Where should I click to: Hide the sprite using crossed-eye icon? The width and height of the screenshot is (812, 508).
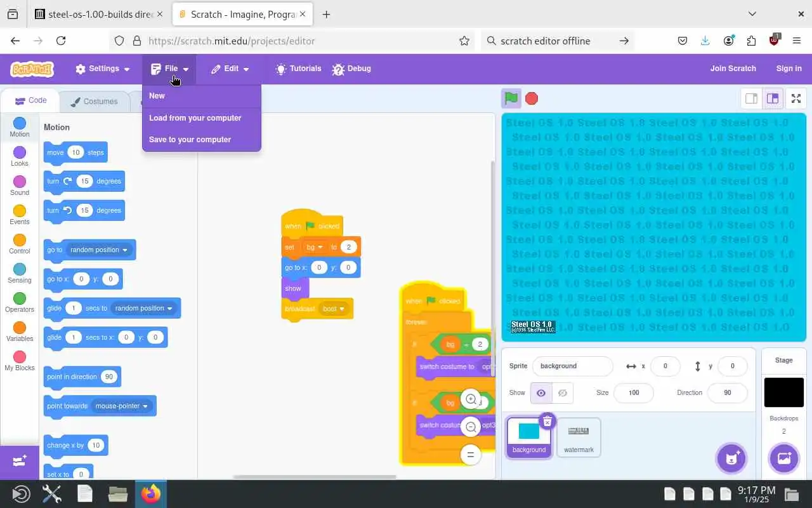tap(563, 393)
